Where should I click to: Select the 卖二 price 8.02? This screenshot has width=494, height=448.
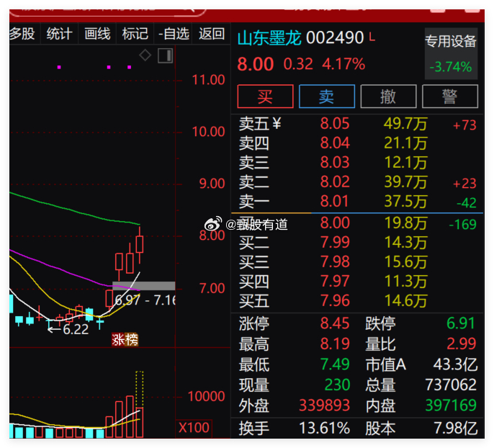point(335,182)
